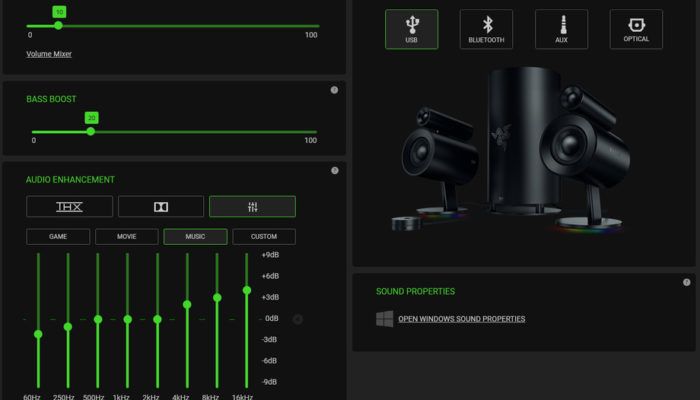
Task: Click the +3dB scale label
Action: pos(270,297)
